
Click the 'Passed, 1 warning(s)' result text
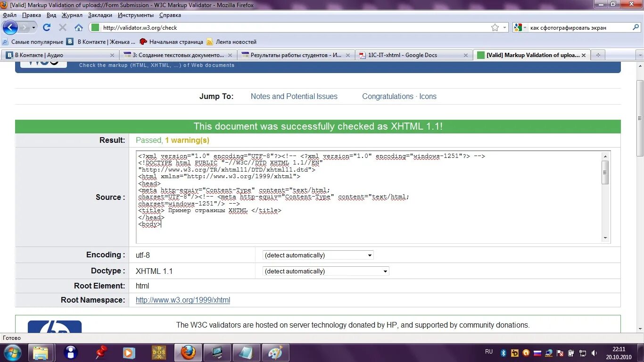[x=173, y=140]
